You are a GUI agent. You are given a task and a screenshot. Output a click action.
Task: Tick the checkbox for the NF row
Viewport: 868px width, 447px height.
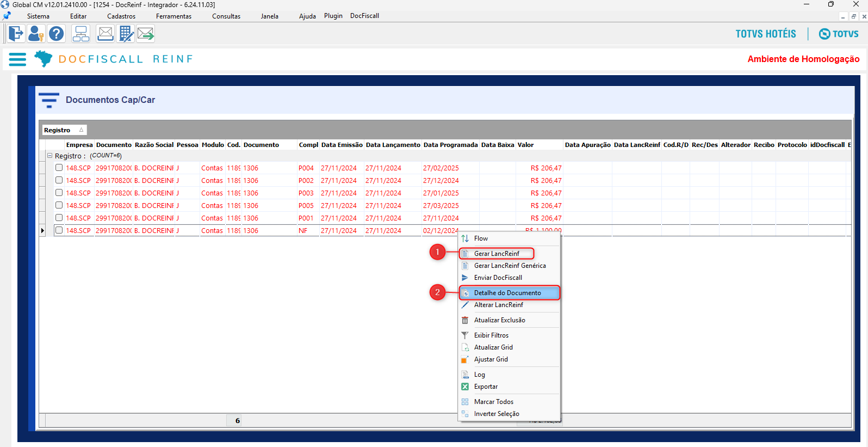click(x=59, y=230)
